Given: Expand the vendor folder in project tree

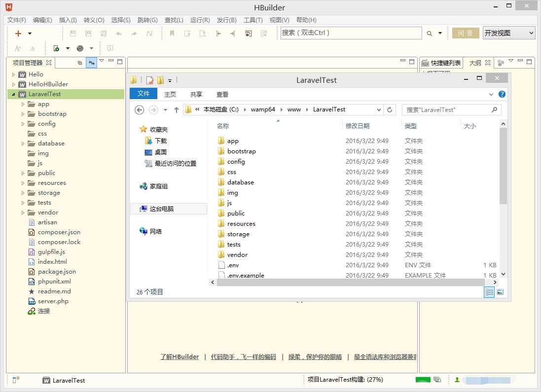Looking at the screenshot, I should click(x=23, y=213).
